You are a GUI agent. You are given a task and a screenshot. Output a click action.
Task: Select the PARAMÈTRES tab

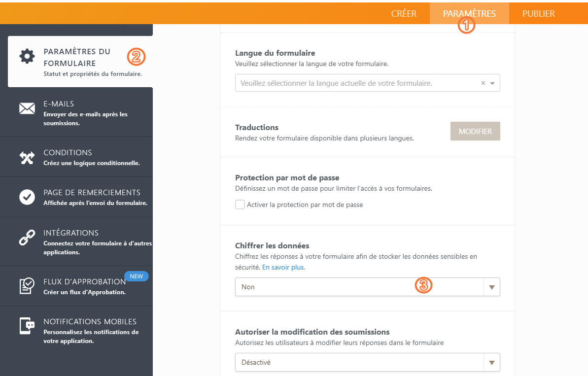469,13
